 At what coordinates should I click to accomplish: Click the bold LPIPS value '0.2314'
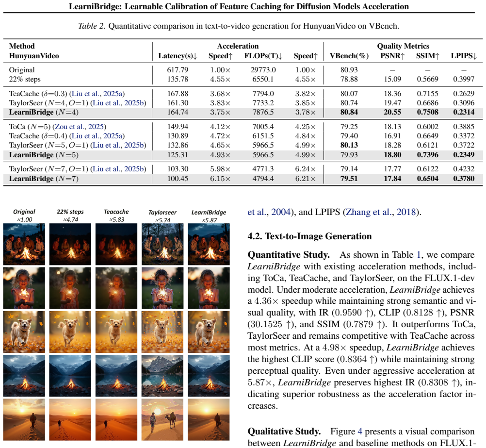coord(464,112)
